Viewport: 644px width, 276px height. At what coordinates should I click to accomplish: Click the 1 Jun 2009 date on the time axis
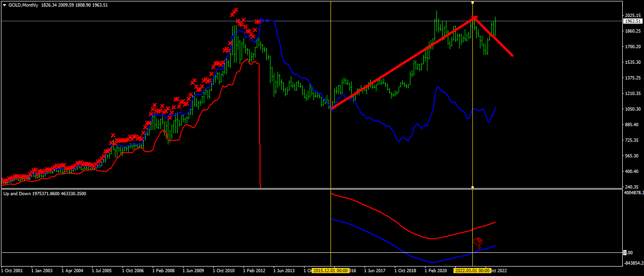pos(194,271)
